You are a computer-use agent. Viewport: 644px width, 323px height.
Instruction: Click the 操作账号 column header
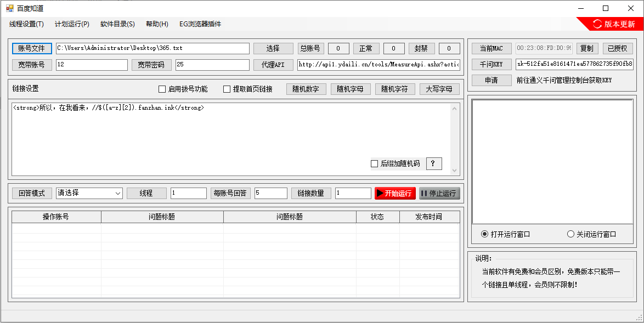coord(57,217)
